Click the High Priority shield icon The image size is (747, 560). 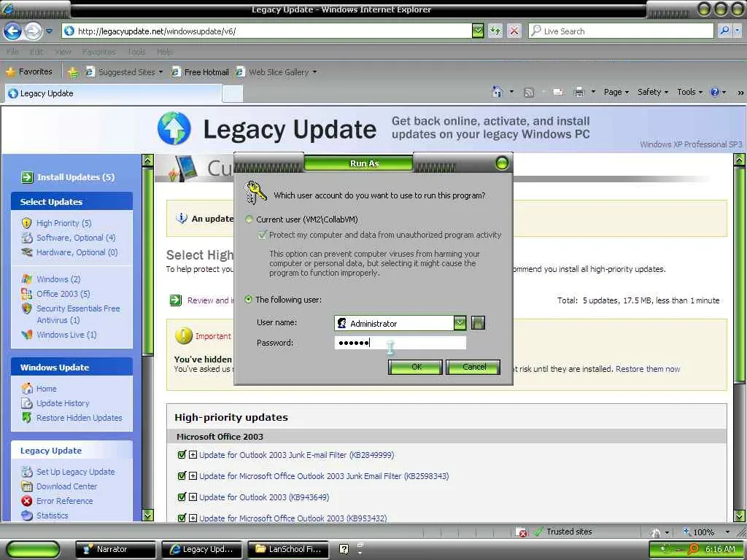click(27, 223)
